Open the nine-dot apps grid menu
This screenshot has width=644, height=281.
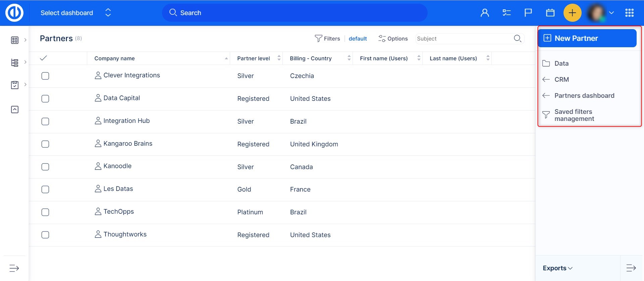click(629, 13)
